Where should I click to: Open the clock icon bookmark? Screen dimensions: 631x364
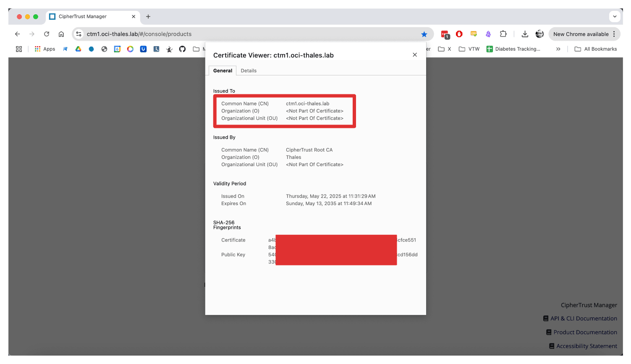pyautogui.click(x=156, y=49)
